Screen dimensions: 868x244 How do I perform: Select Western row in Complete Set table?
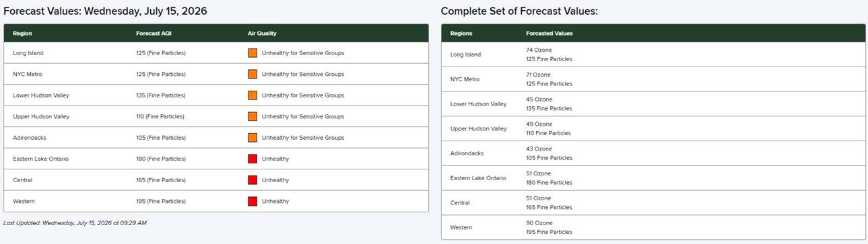point(653,227)
